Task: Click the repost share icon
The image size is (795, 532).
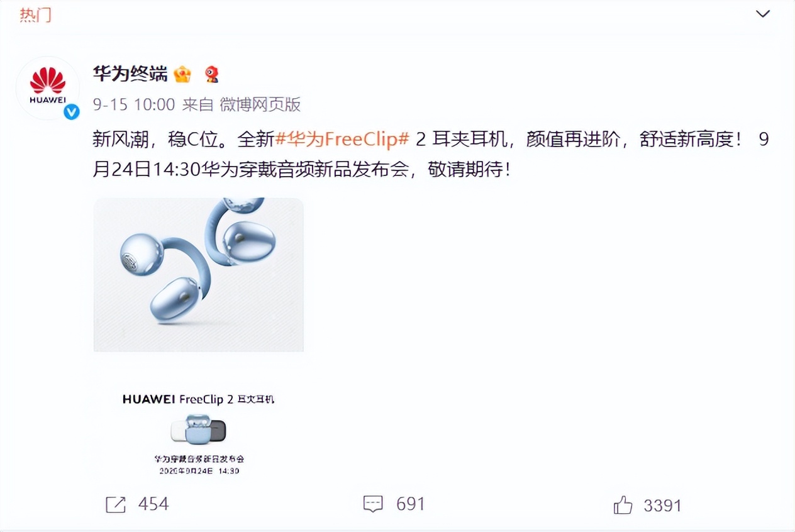Action: tap(116, 504)
